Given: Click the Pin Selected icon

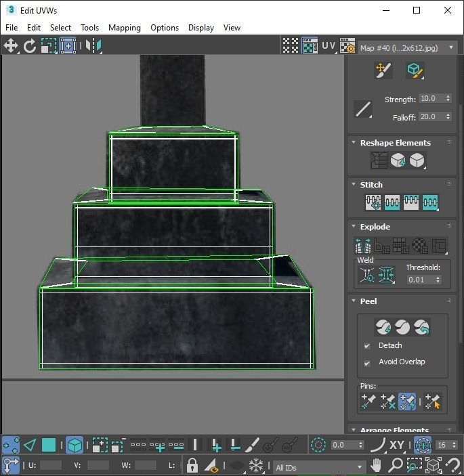Looking at the screenshot, I should coord(368,402).
